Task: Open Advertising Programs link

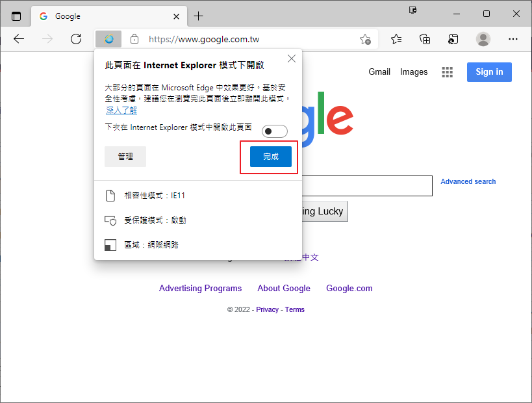Action: pos(201,288)
